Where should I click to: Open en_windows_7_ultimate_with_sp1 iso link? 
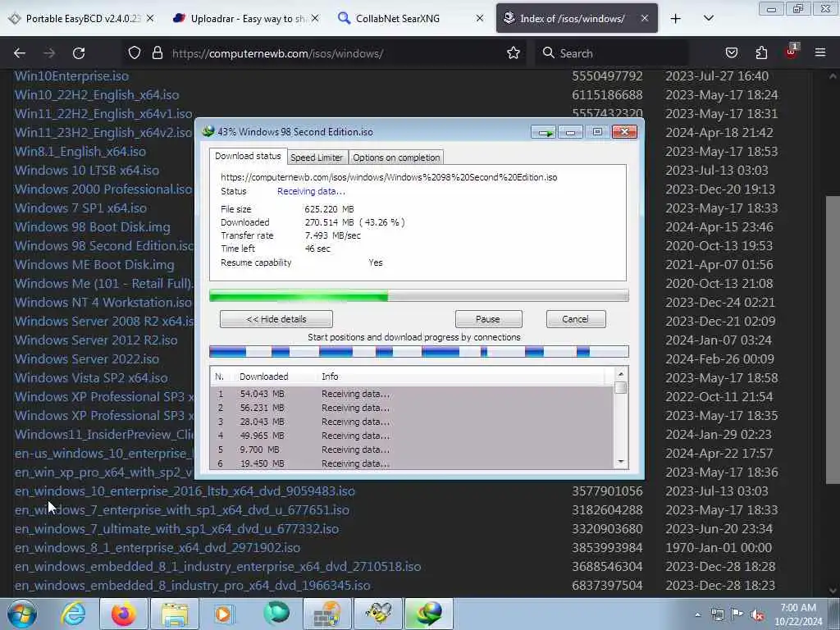(x=177, y=529)
